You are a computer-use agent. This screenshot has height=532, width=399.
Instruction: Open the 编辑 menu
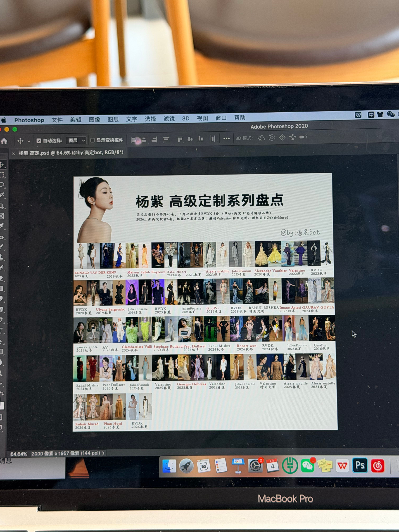(x=76, y=120)
